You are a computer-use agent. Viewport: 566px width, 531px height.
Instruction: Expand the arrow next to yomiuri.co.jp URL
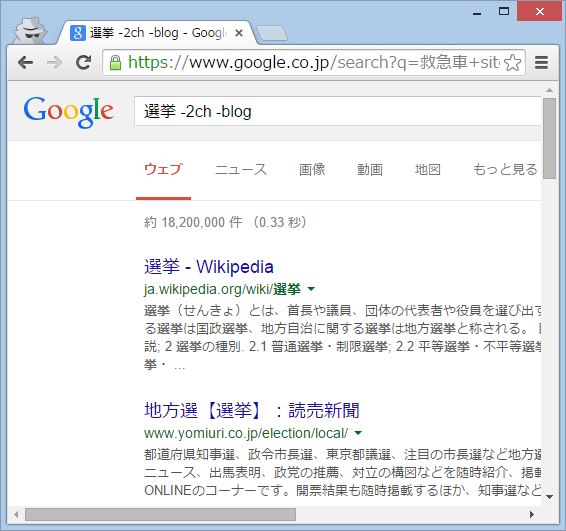point(358,433)
